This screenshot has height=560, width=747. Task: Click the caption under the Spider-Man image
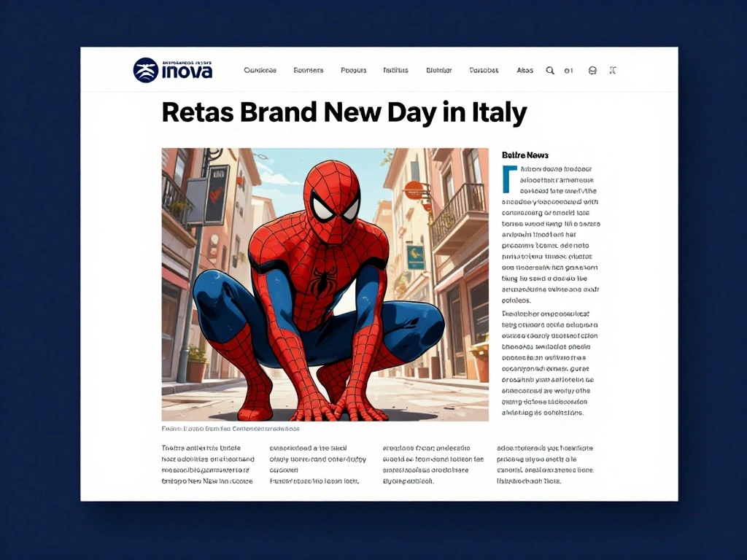click(x=231, y=429)
